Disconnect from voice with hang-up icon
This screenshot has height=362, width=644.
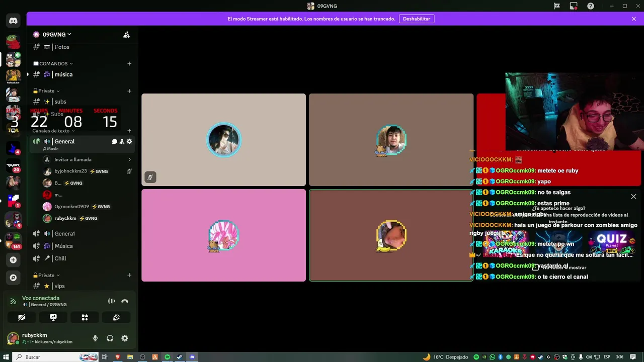(125, 301)
